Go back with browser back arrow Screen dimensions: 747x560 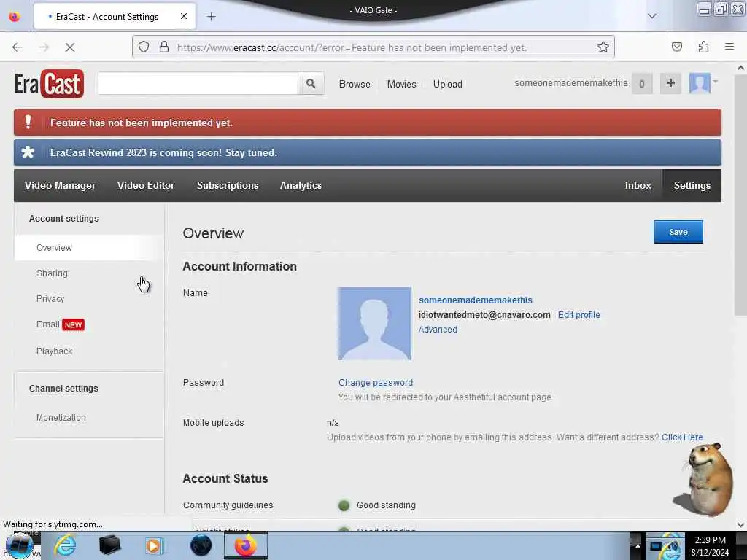tap(18, 47)
